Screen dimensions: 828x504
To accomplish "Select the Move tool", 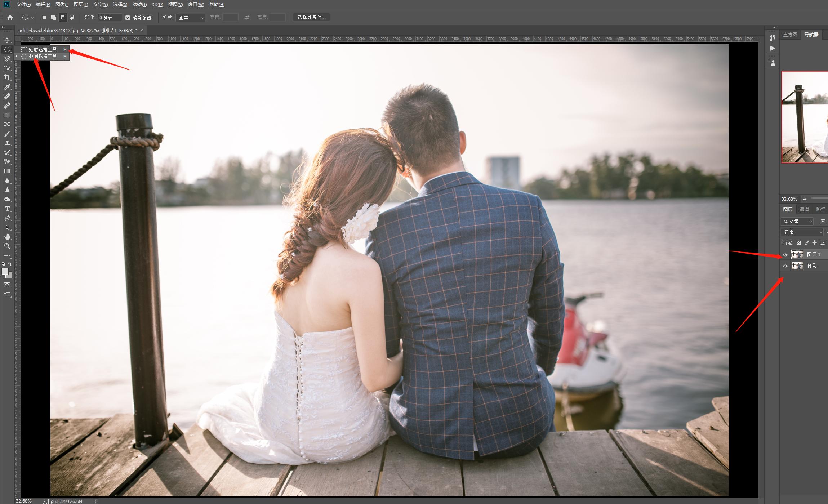I will (x=7, y=40).
